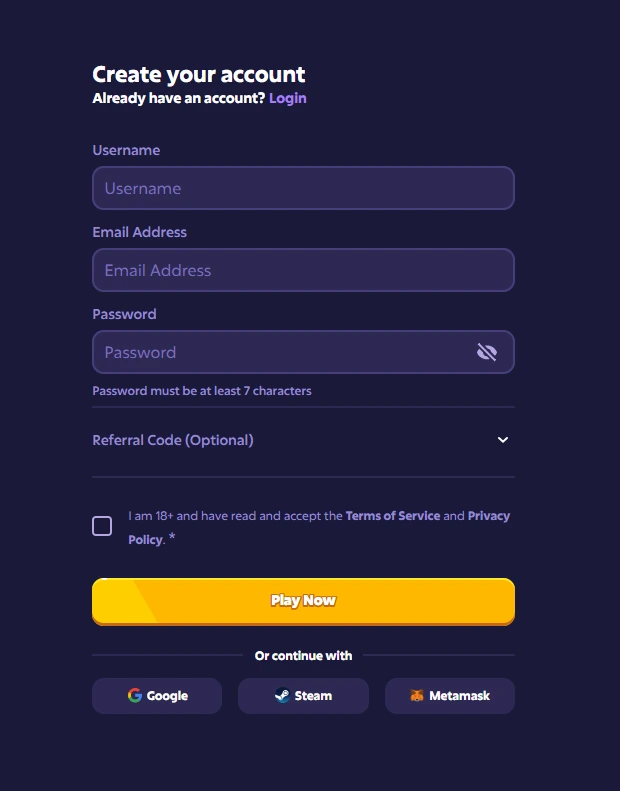Click into the Email Address field
Screen dimensions: 620x791
[x=303, y=270]
